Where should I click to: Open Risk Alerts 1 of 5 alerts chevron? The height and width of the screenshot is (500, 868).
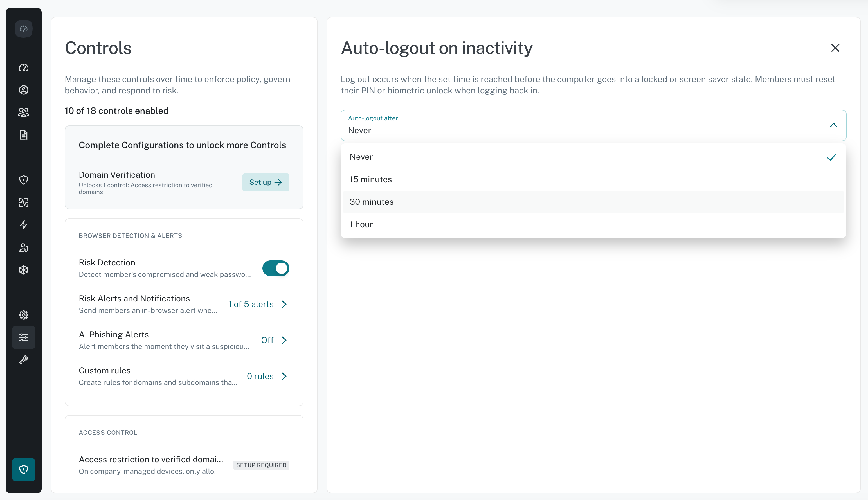[x=284, y=304]
